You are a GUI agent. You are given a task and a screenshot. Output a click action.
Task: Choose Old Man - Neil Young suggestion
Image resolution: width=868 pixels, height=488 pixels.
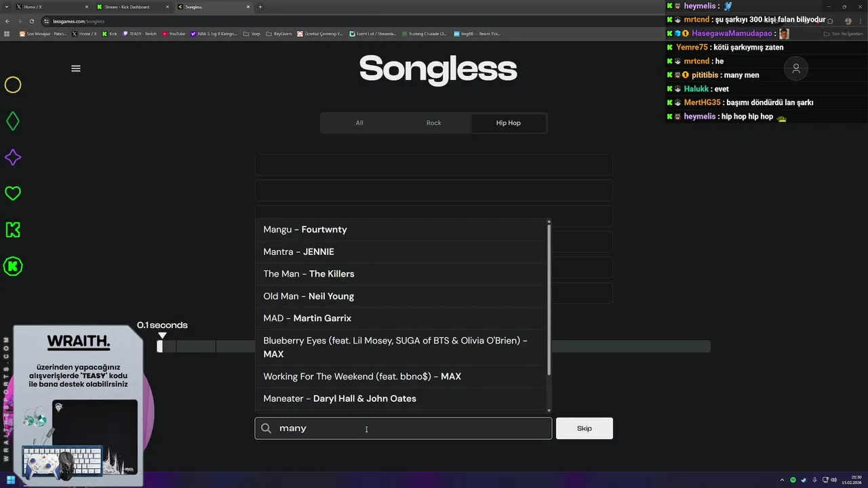[401, 296]
